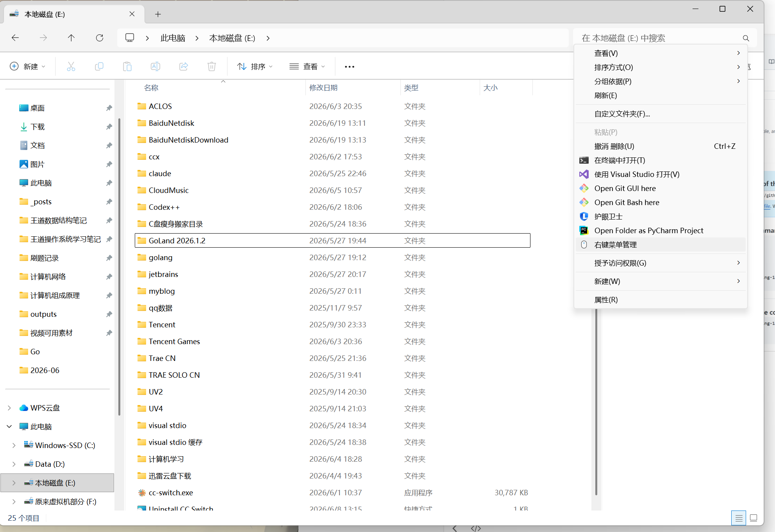
Task: Expand 原来虚拟机部分 (F:) tree node
Action: (14, 502)
